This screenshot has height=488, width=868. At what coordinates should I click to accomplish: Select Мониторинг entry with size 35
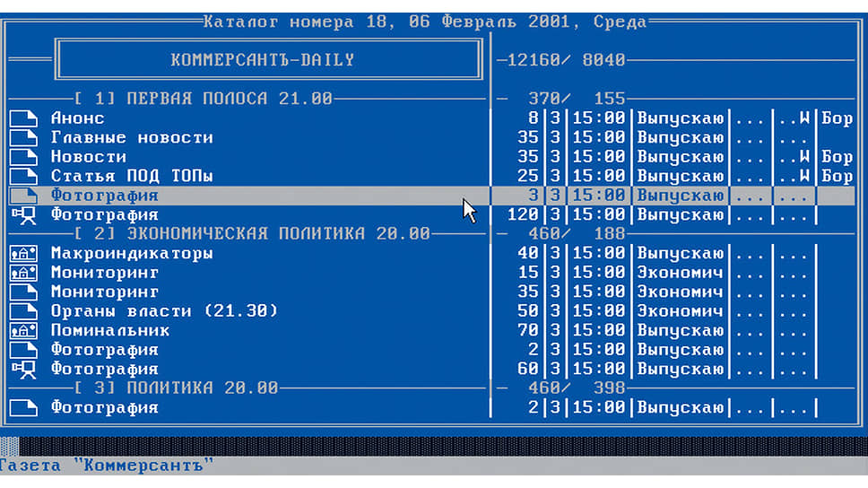coord(105,292)
